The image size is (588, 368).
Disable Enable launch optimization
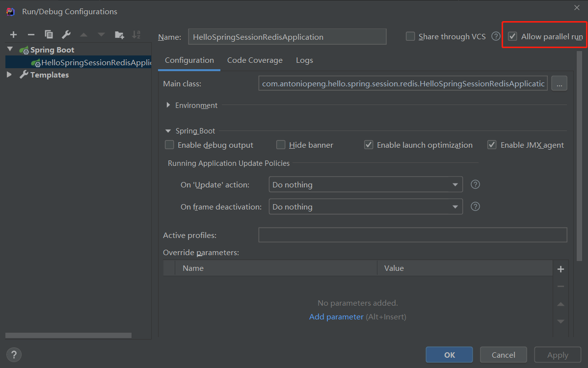369,145
